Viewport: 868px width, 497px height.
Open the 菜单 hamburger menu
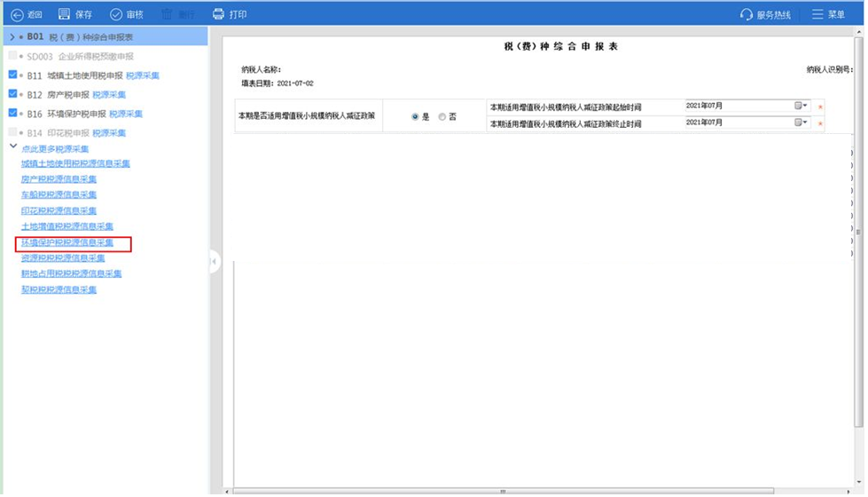[828, 14]
